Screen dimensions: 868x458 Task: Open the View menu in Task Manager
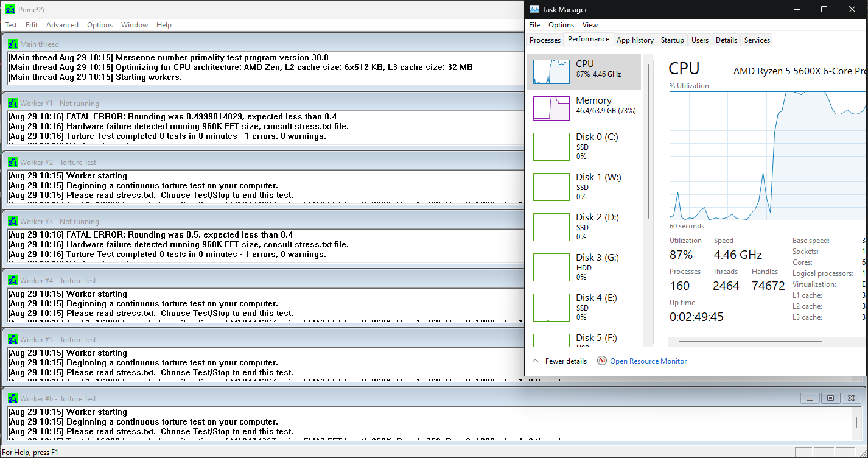(x=590, y=25)
